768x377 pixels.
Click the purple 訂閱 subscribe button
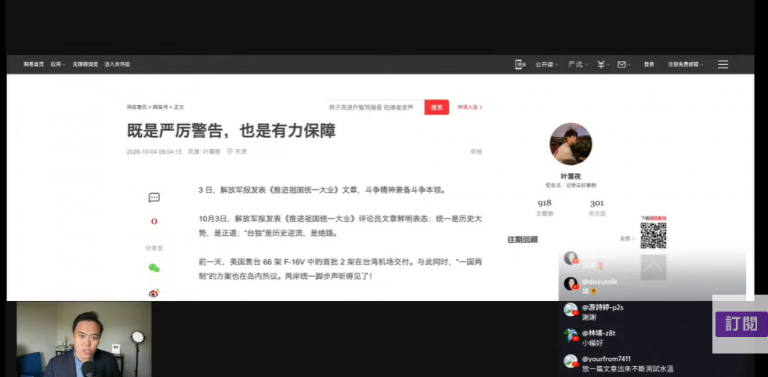(x=741, y=324)
